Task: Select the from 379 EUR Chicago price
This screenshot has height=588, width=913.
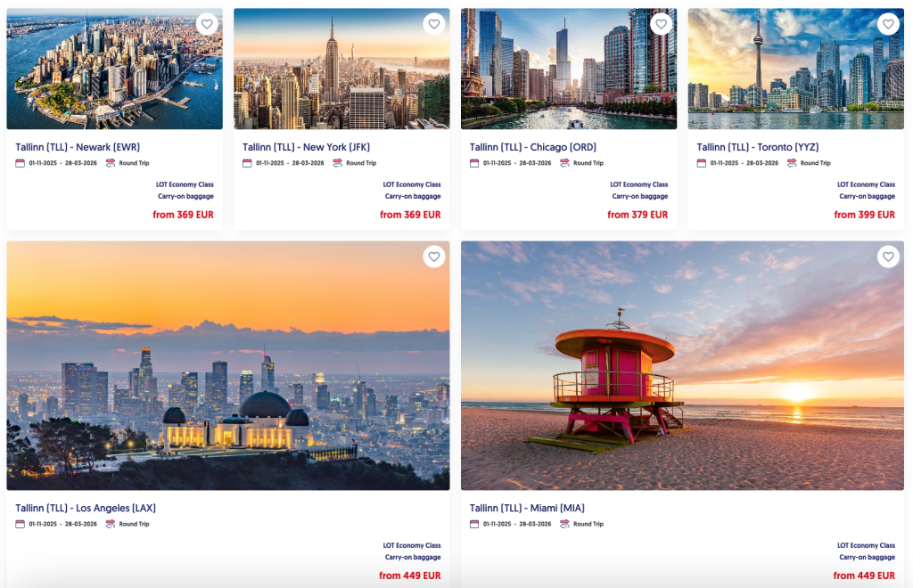Action: [637, 215]
